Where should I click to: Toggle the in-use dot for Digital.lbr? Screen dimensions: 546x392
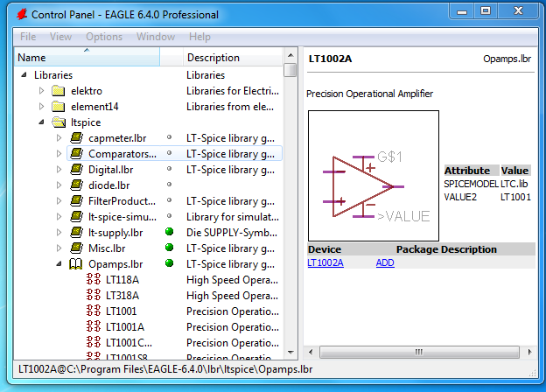pos(169,169)
